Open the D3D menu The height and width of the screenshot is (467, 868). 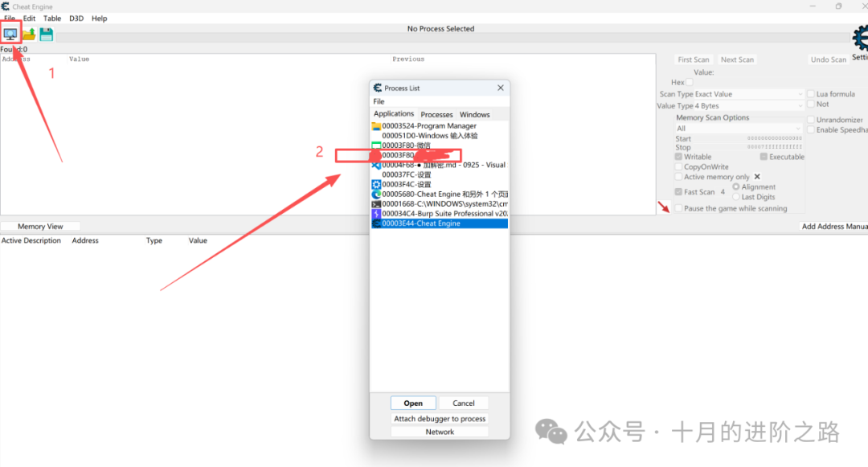(x=76, y=18)
